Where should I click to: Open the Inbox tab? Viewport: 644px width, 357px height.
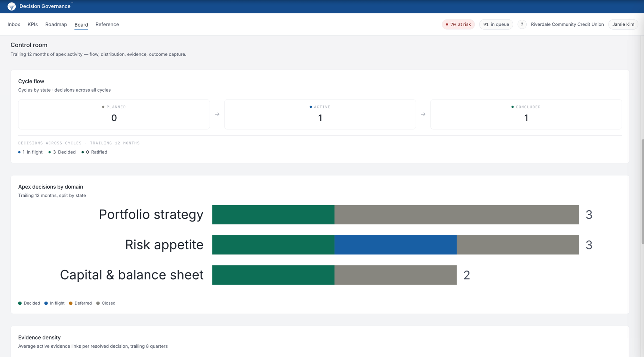tap(14, 24)
